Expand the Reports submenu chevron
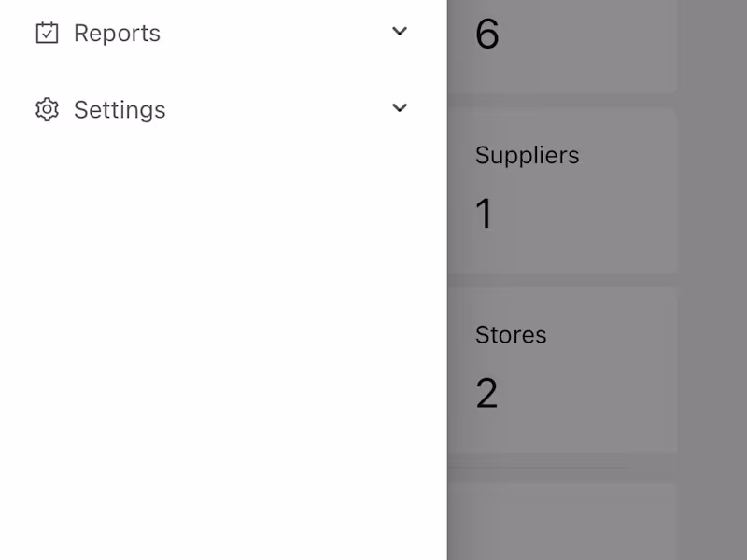747x560 pixels. coord(400,32)
